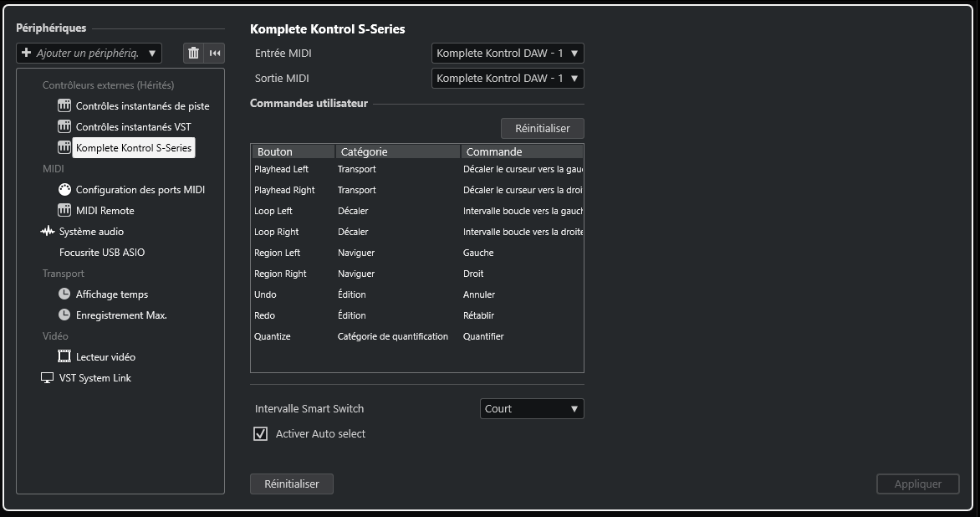
Task: Toggle the Activer Auto select checkbox
Action: coord(261,434)
